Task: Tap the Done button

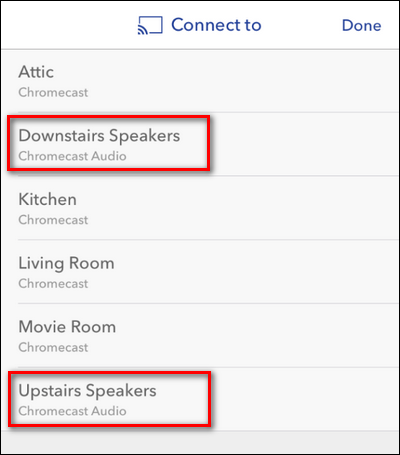Action: coord(361,26)
